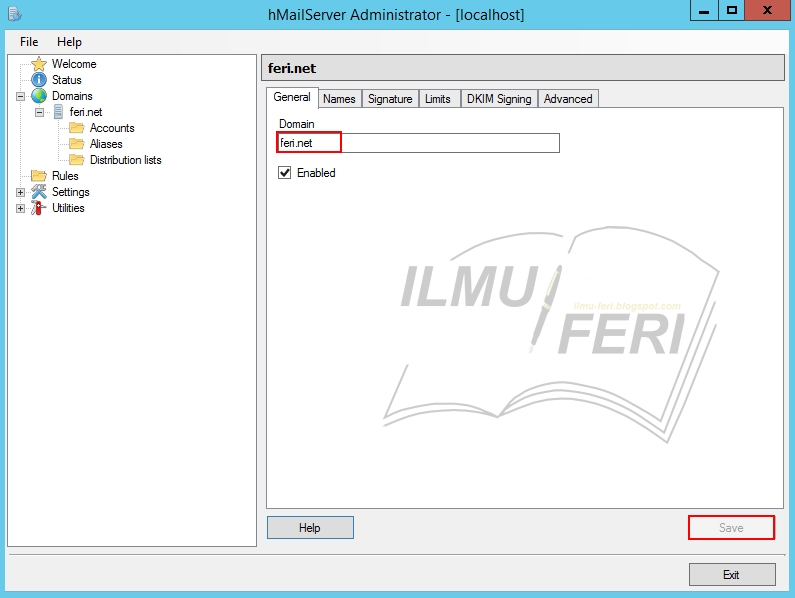
Task: Switch to the Advanced tab
Action: click(x=568, y=99)
